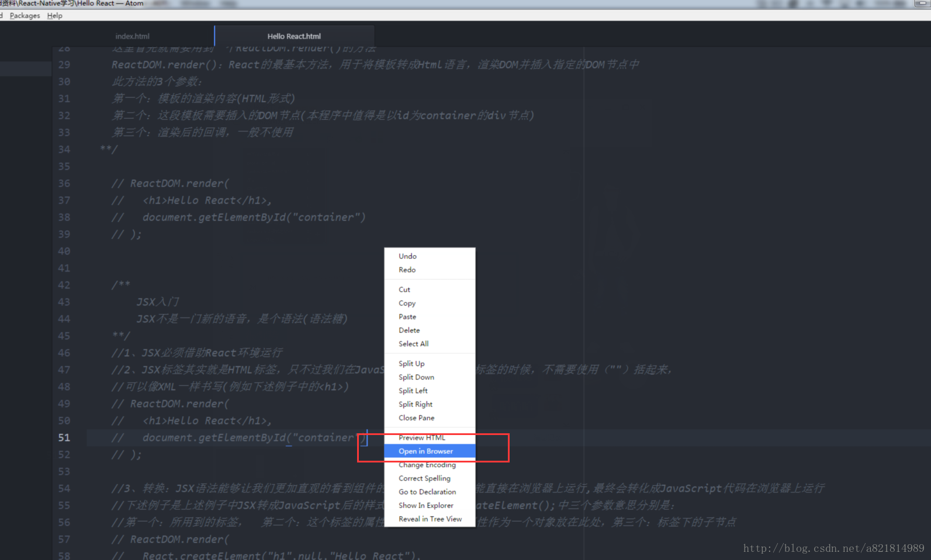
Task: Select Correct Spelling in the context menu
Action: [x=430, y=478]
